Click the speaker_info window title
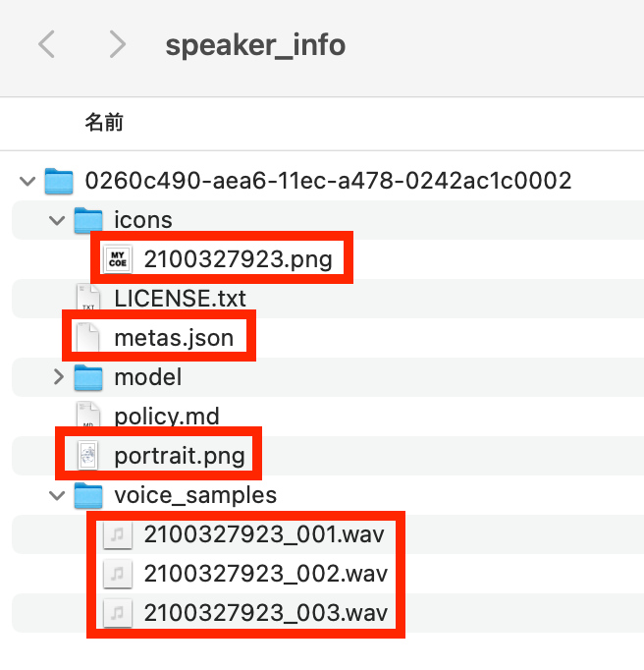 click(255, 45)
